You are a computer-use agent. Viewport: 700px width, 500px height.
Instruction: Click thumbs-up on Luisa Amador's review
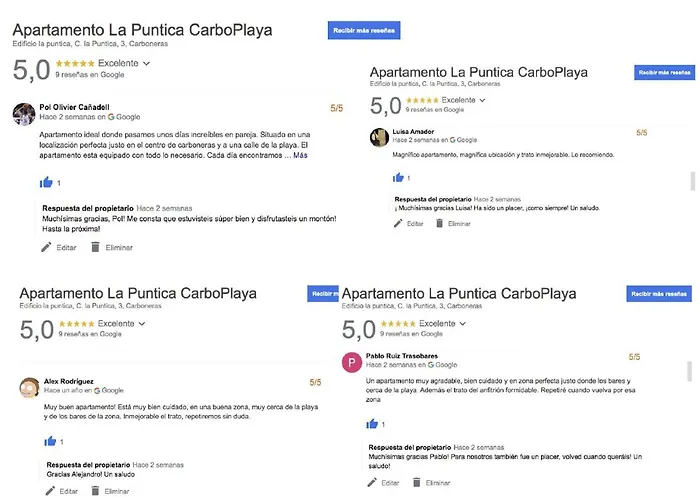[398, 178]
